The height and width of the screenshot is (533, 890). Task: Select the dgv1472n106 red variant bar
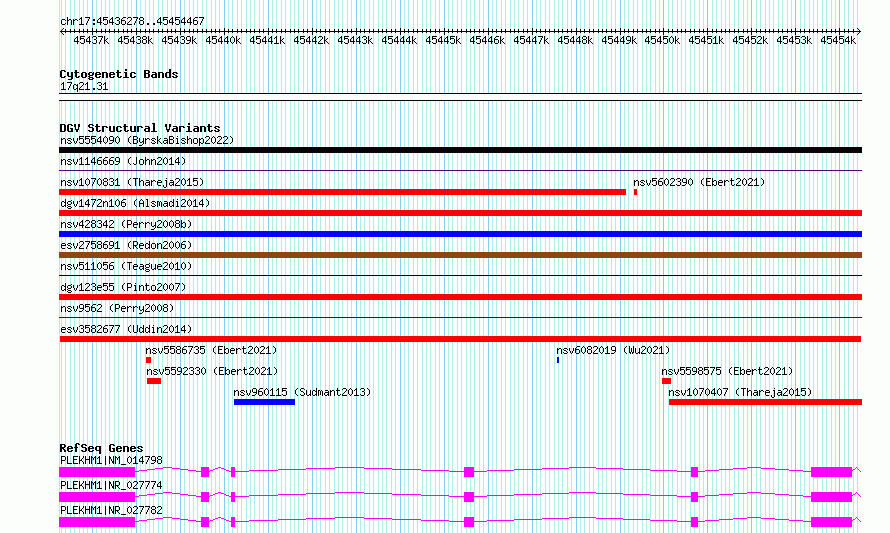click(x=460, y=213)
